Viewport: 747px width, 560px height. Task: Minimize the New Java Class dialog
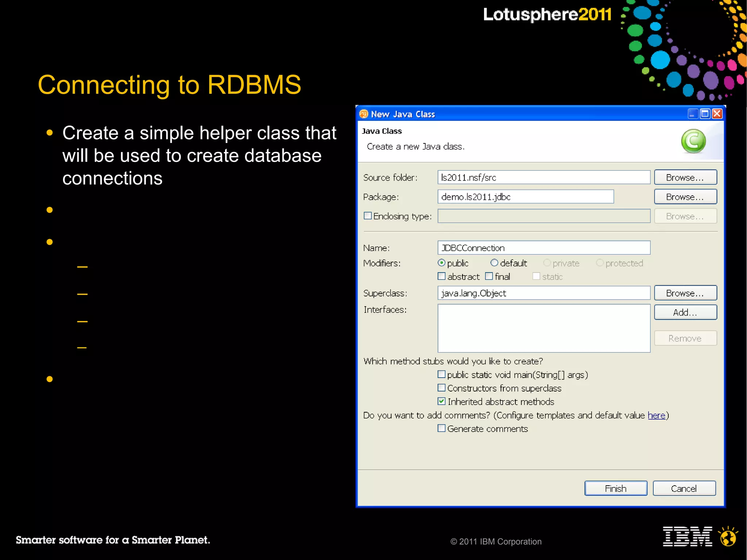pyautogui.click(x=693, y=114)
